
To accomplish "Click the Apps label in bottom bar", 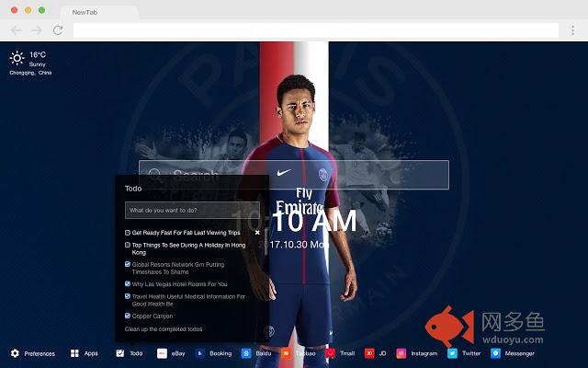I will [x=91, y=353].
